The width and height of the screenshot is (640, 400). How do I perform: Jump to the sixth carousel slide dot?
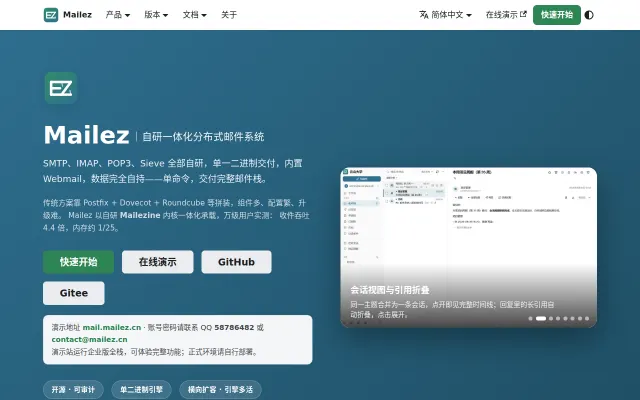(573, 318)
